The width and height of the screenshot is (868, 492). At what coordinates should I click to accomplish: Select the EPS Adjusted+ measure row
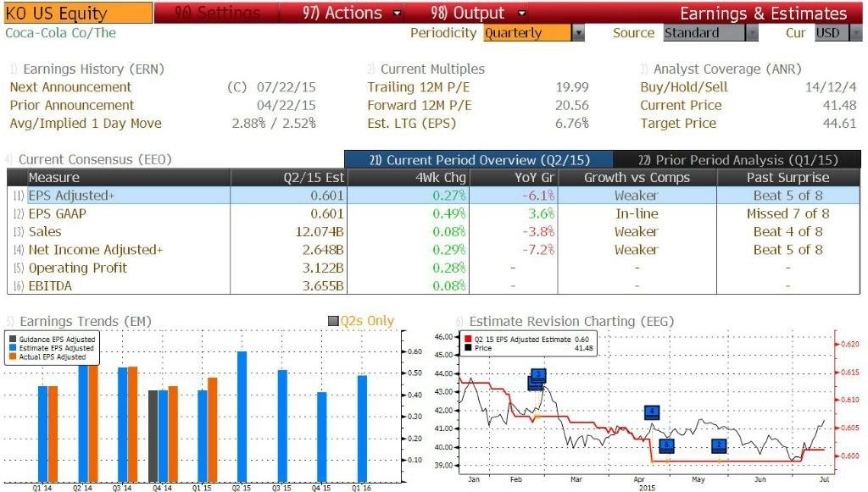click(x=433, y=195)
